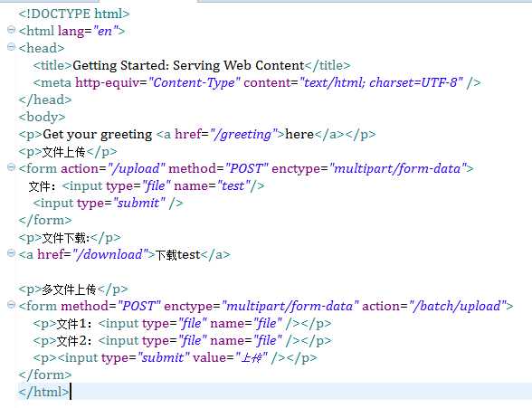
Task: Click the value="上传" attribute
Action: [x=231, y=358]
